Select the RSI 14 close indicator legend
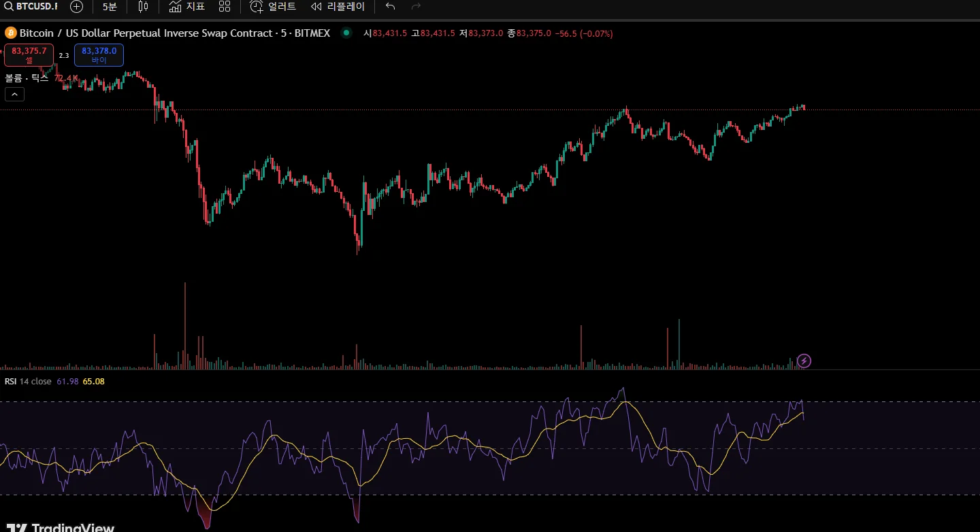Image resolution: width=980 pixels, height=532 pixels. pyautogui.click(x=28, y=382)
